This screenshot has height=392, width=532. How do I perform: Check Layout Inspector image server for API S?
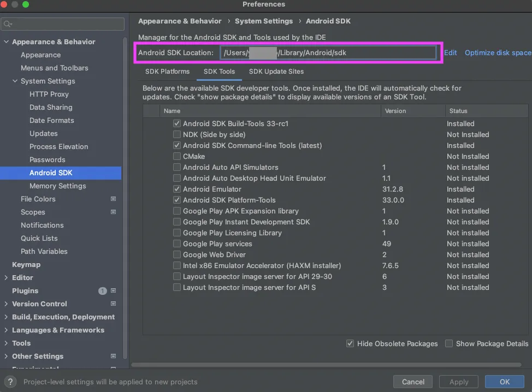point(177,287)
